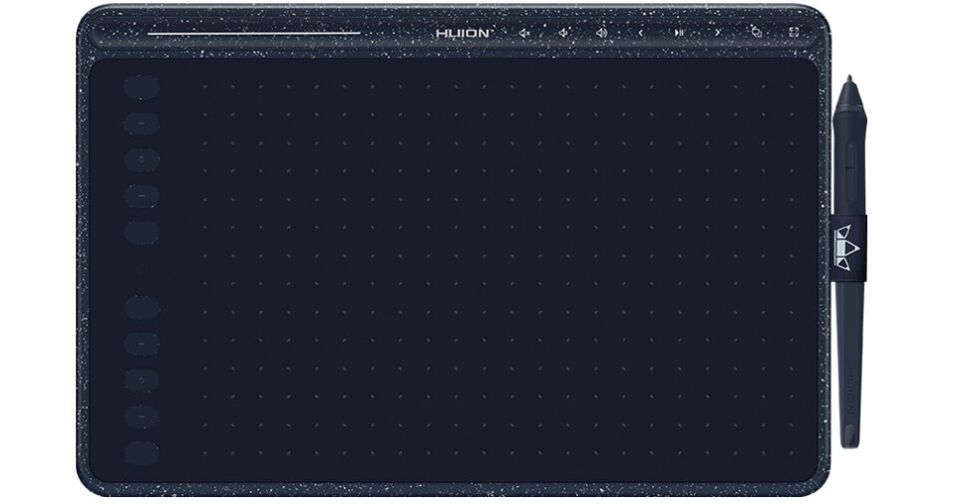
Task: Tap the fullscreen corners icon
Action: pyautogui.click(x=795, y=32)
